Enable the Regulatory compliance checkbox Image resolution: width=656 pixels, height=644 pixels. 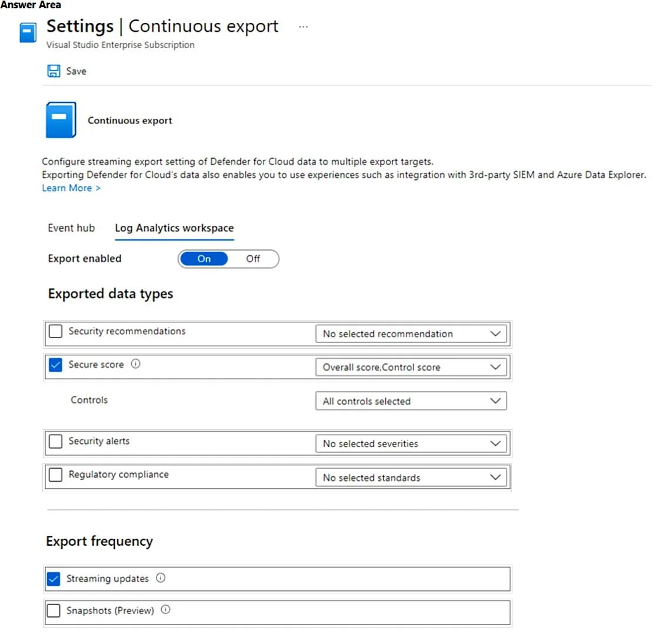point(56,475)
